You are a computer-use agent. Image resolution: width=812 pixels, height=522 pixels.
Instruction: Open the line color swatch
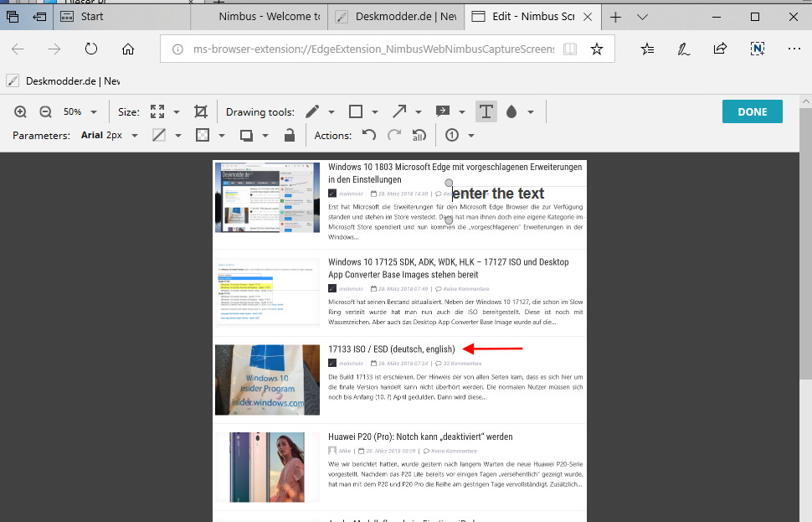click(x=159, y=135)
